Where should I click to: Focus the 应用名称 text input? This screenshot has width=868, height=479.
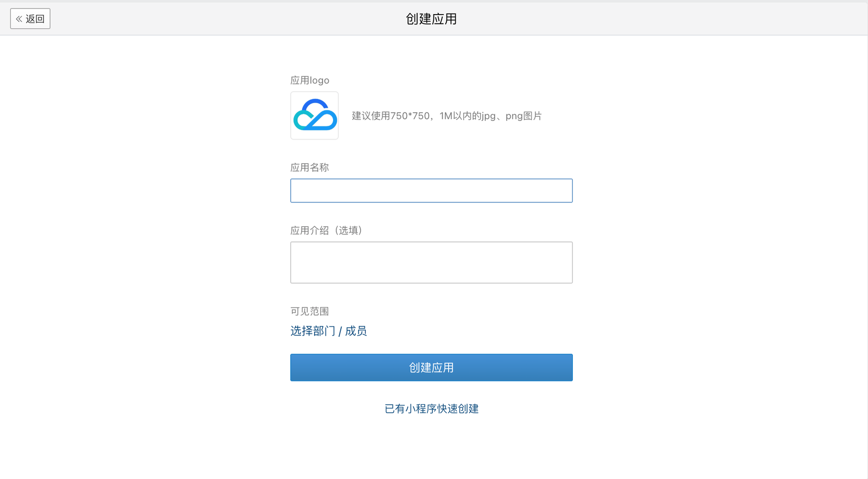[x=431, y=191]
